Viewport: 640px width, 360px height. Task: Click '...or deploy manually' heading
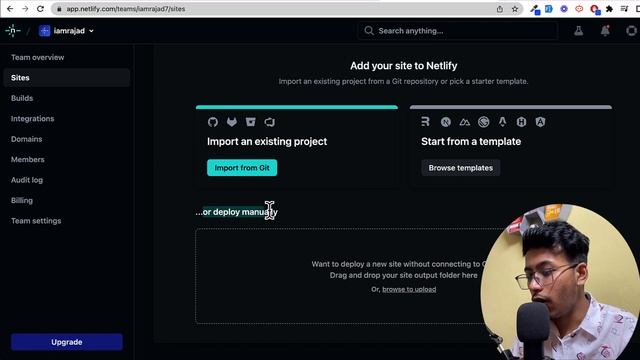(236, 212)
